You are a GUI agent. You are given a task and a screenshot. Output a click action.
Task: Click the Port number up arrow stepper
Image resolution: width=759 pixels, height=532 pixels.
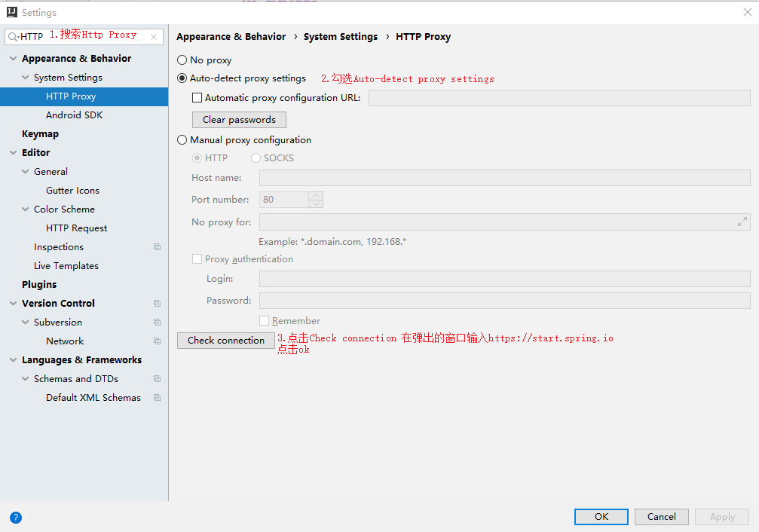click(x=317, y=195)
